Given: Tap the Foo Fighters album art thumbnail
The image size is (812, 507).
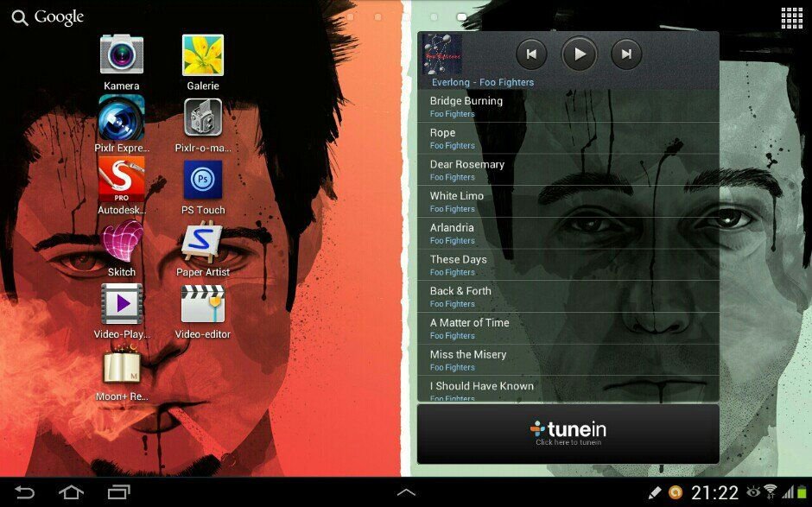Looking at the screenshot, I should [441, 54].
